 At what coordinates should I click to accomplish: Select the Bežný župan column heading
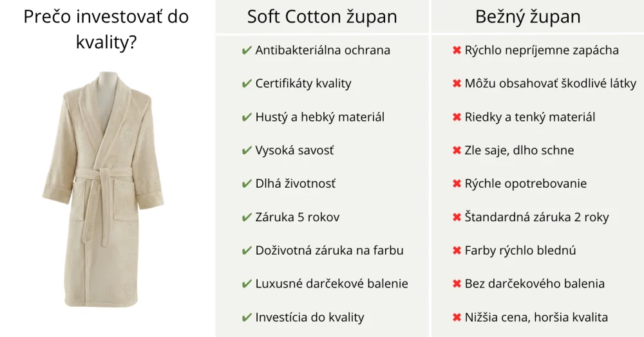click(x=528, y=17)
